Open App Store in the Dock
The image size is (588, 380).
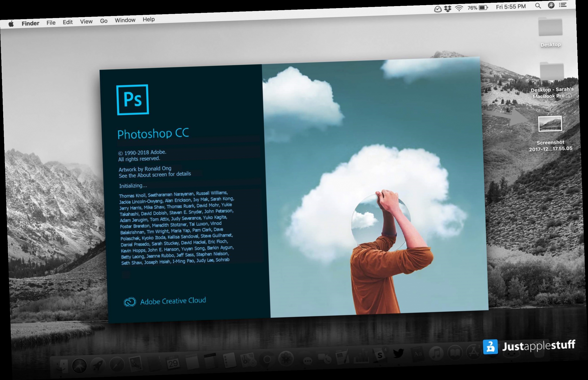(473, 352)
